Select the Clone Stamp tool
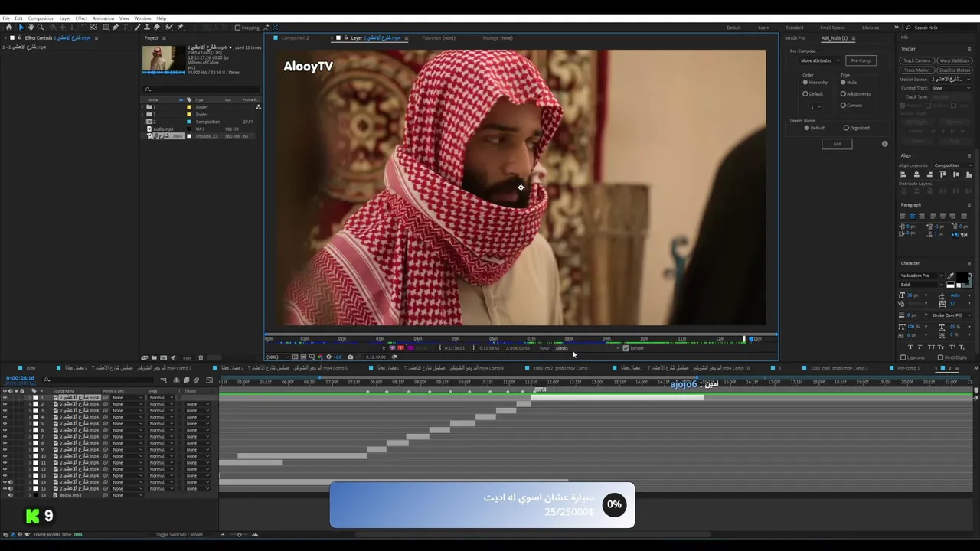Screen dimensions: 980x551 [x=147, y=27]
